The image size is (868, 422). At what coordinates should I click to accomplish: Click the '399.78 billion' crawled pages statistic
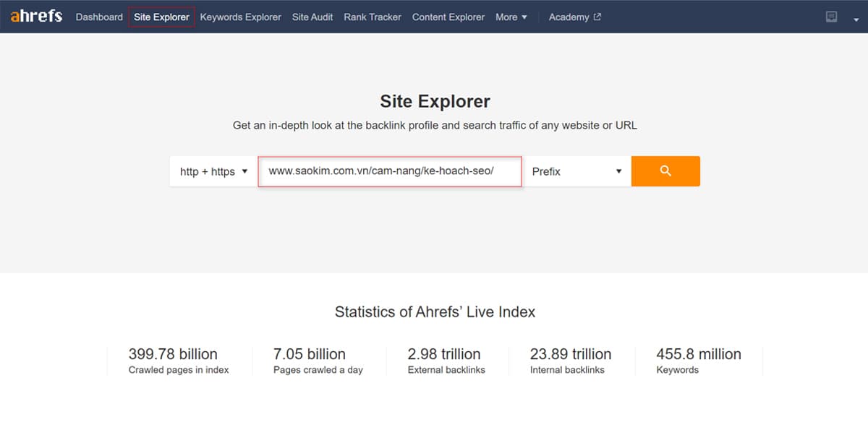[x=174, y=354]
